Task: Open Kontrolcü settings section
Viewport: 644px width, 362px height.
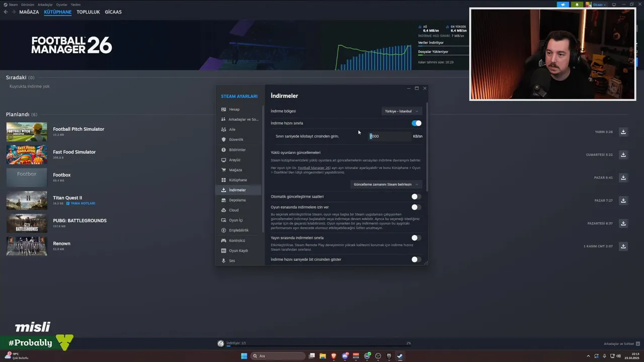Action: [x=238, y=240]
